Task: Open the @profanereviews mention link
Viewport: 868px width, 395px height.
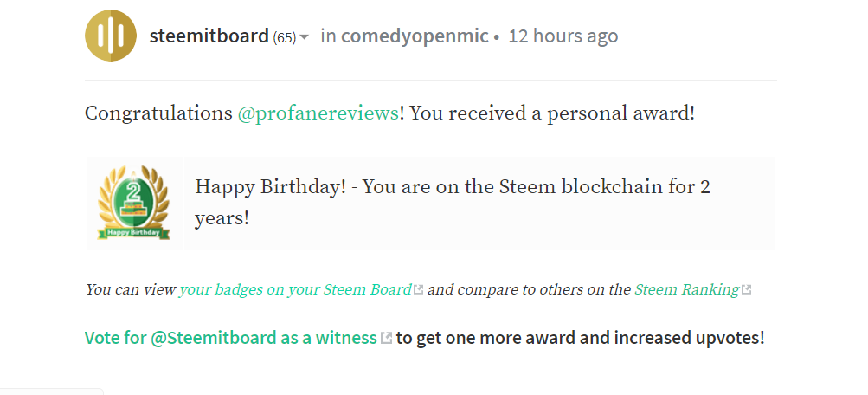Action: point(318,113)
